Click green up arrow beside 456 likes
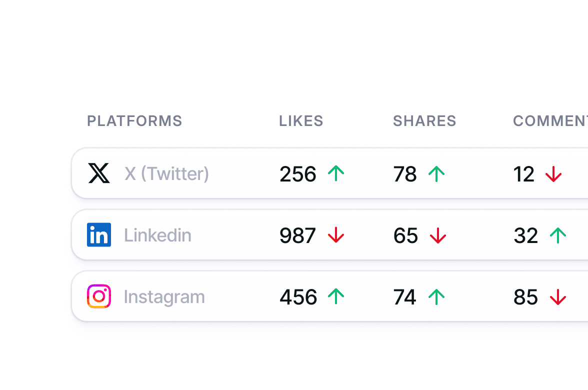Viewport: 588px width, 390px height. pos(336,296)
